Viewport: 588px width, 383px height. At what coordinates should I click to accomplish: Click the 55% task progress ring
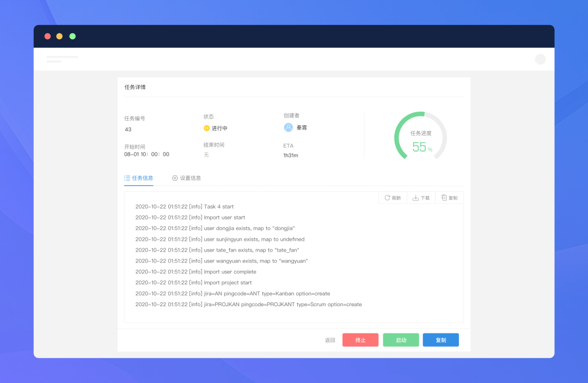pyautogui.click(x=420, y=136)
